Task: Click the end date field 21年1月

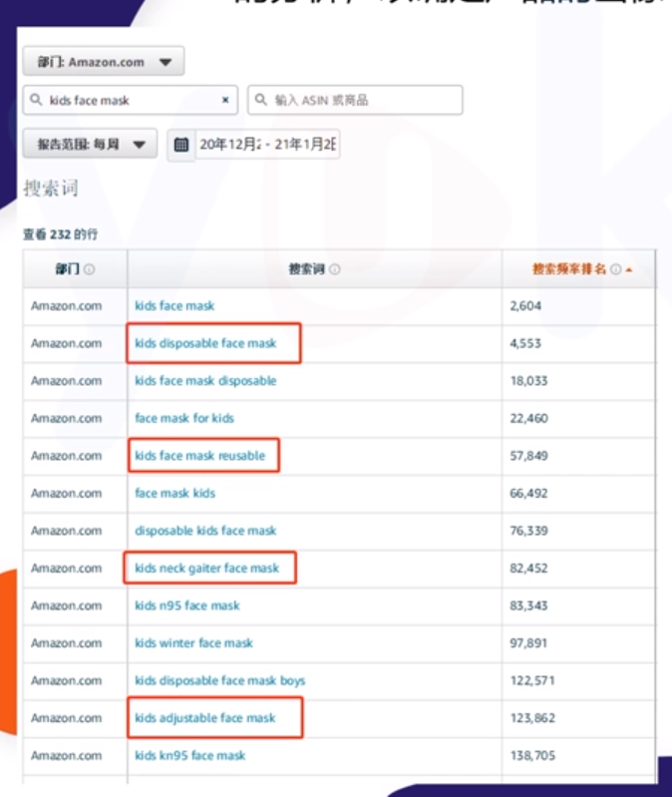Action: point(305,145)
